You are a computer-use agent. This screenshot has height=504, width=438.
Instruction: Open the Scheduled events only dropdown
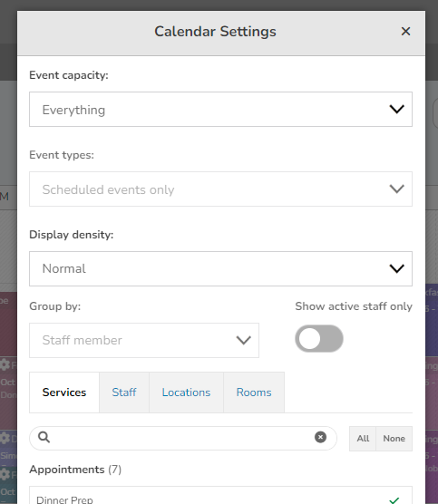click(x=220, y=189)
